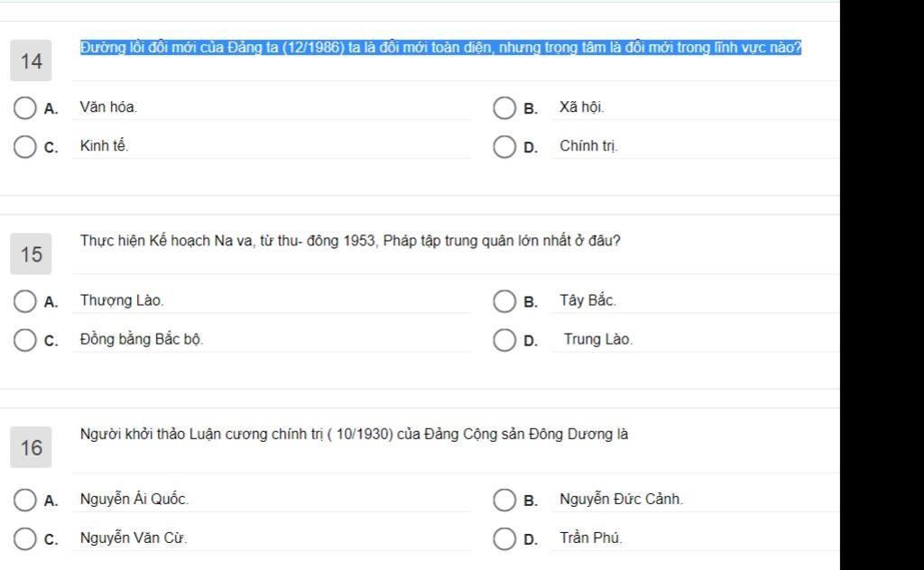The image size is (924, 570).
Task: Click the 'Kinh tế' answer label
Action: point(104,146)
